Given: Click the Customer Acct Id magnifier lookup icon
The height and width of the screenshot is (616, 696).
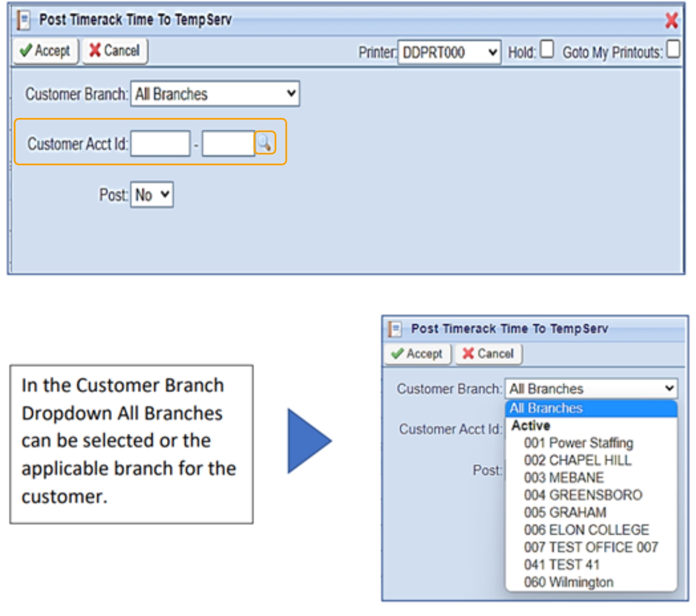Looking at the screenshot, I should [x=265, y=143].
